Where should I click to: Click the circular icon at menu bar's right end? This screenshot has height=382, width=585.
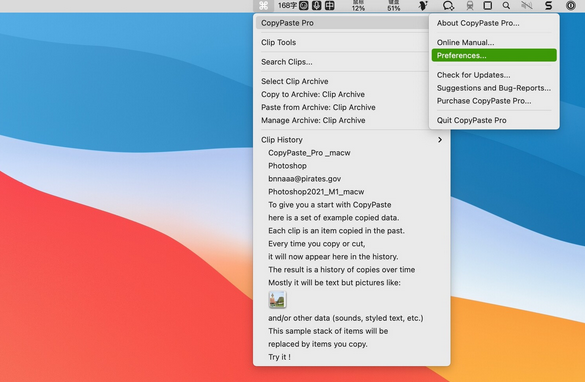pyautogui.click(x=570, y=6)
